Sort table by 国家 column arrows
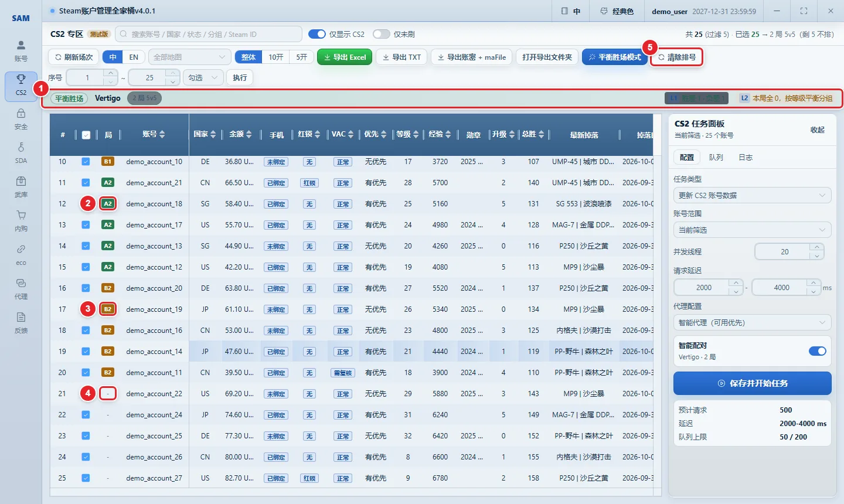Viewport: 844px width, 504px height. pyautogui.click(x=213, y=134)
